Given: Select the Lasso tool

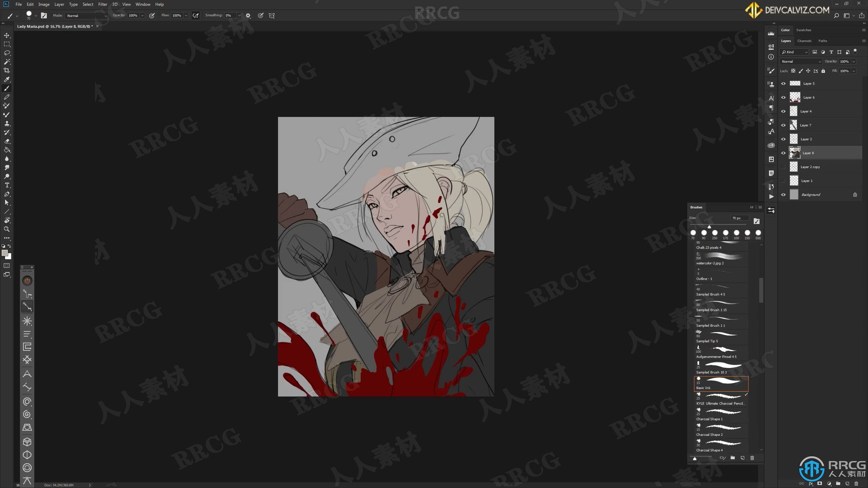Looking at the screenshot, I should pos(7,53).
